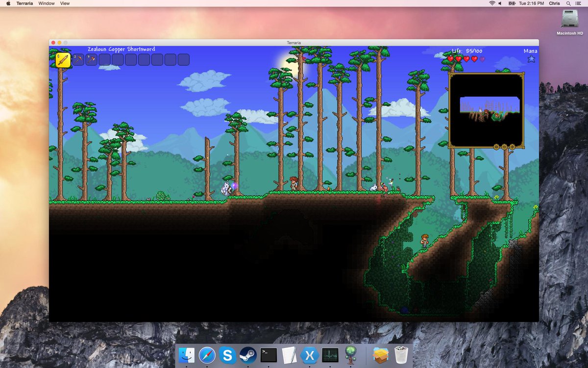This screenshot has height=368, width=588.
Task: Open Notification Center icon
Action: (x=578, y=3)
